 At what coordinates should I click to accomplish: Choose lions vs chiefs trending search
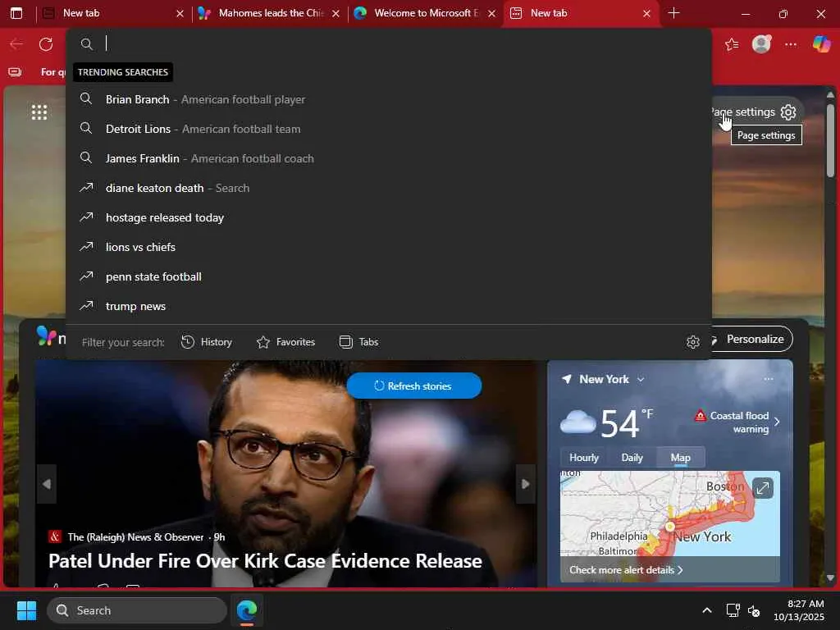(x=388, y=247)
